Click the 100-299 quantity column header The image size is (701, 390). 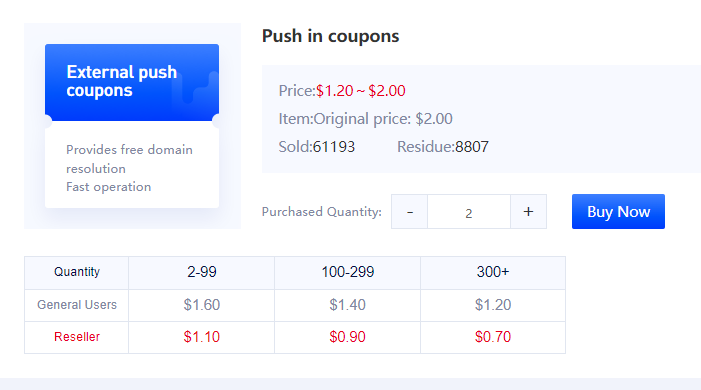(x=347, y=272)
